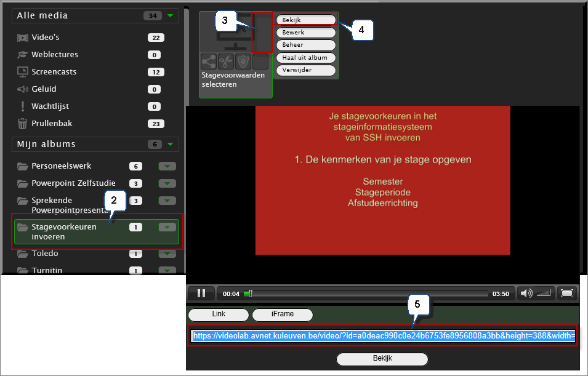The image size is (588, 376).
Task: Choose Verwijder in the thumbnail context menu
Action: tap(306, 70)
